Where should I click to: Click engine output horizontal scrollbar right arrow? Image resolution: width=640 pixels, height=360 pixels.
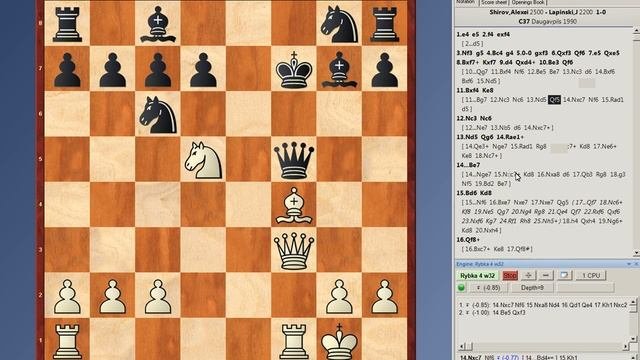(626, 347)
